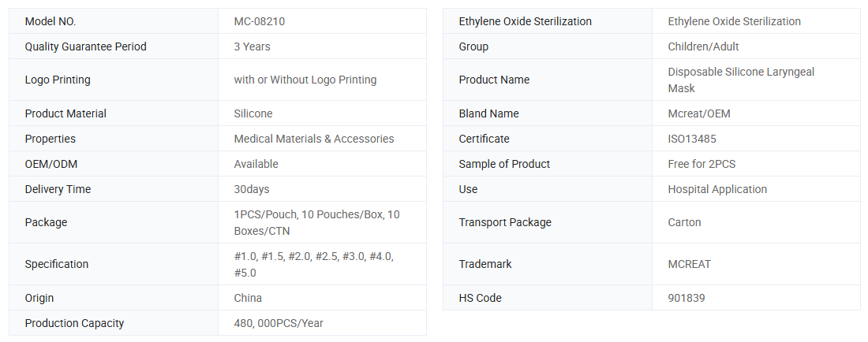Click the 3 Years value cell
The height and width of the screenshot is (342, 868).
click(x=252, y=46)
